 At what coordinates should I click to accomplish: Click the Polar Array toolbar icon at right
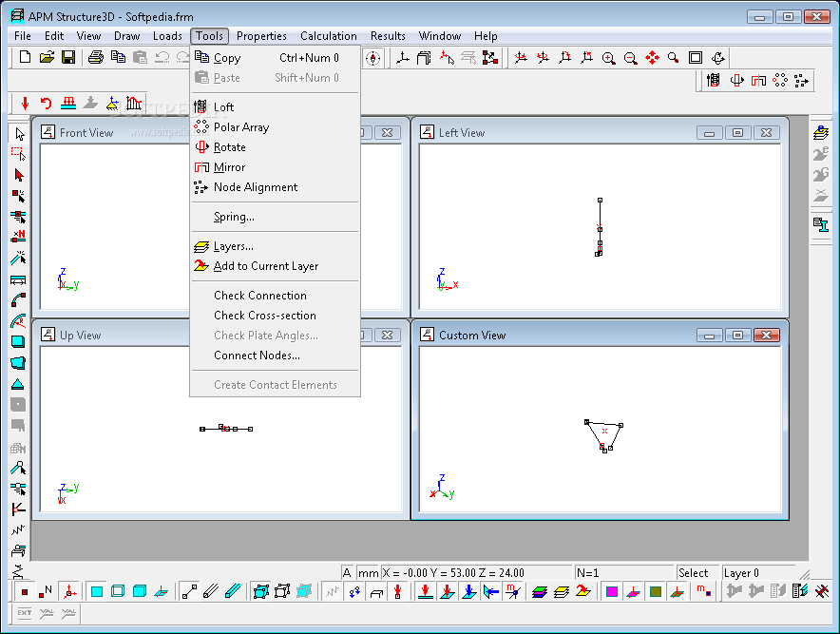[780, 81]
